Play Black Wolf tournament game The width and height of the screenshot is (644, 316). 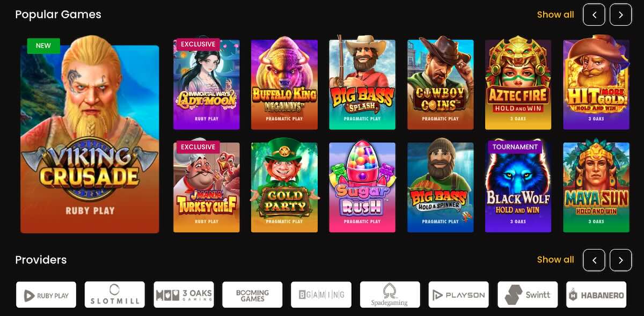518,187
